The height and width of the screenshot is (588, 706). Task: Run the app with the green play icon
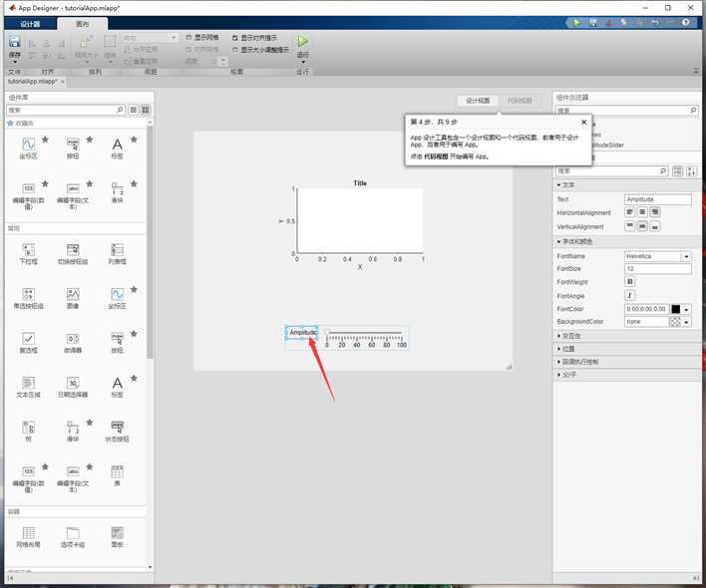pyautogui.click(x=302, y=42)
